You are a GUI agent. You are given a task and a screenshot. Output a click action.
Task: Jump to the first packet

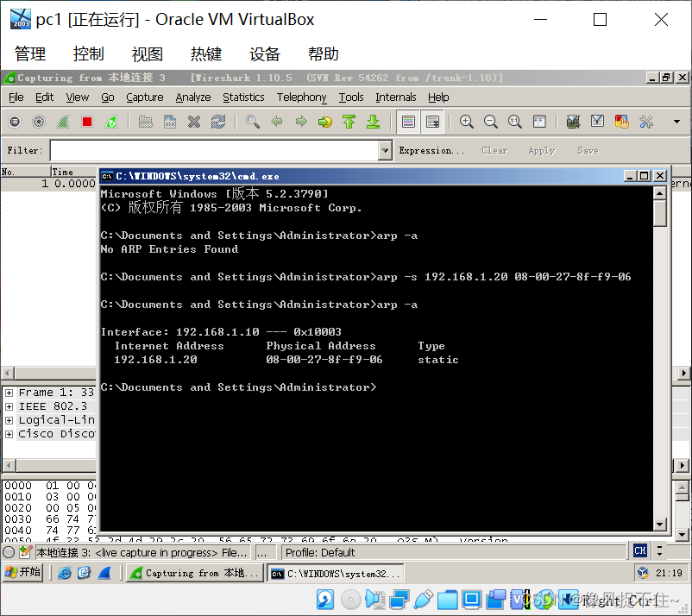pyautogui.click(x=349, y=122)
